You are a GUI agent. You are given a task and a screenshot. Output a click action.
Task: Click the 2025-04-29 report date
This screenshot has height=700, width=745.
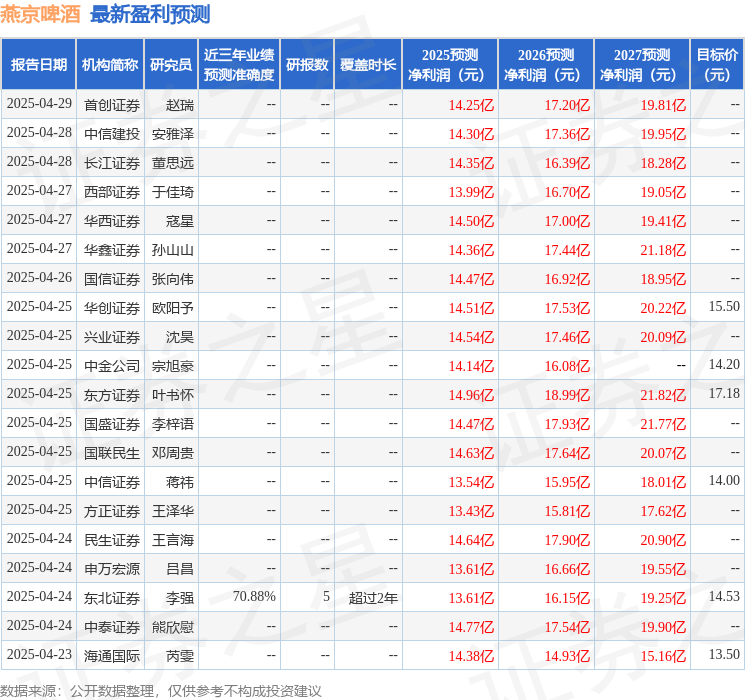click(39, 104)
